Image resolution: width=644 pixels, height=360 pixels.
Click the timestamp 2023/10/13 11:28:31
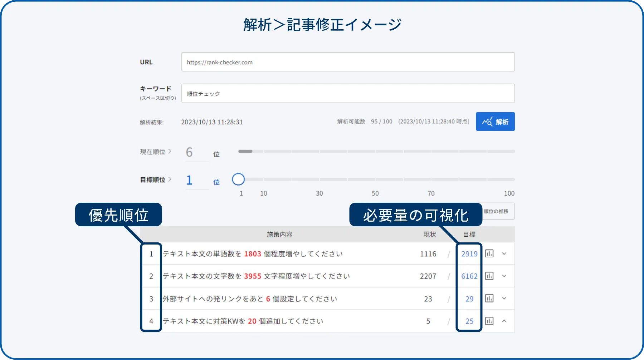(x=212, y=122)
